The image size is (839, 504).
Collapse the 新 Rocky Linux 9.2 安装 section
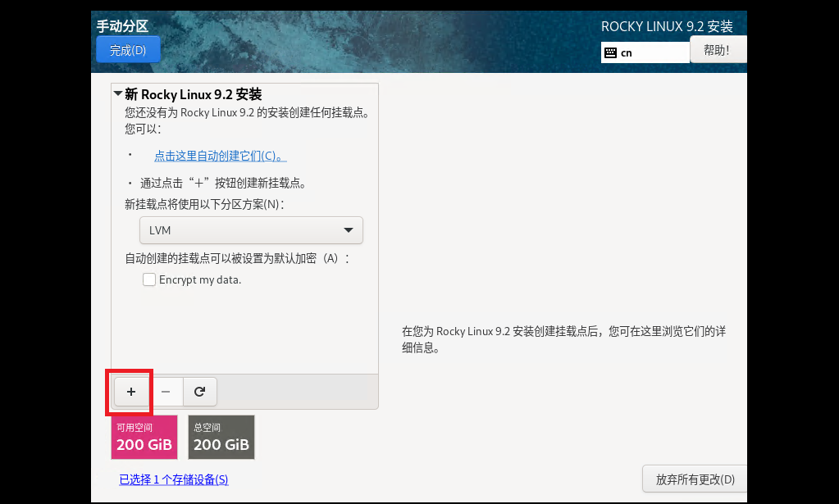click(x=118, y=94)
